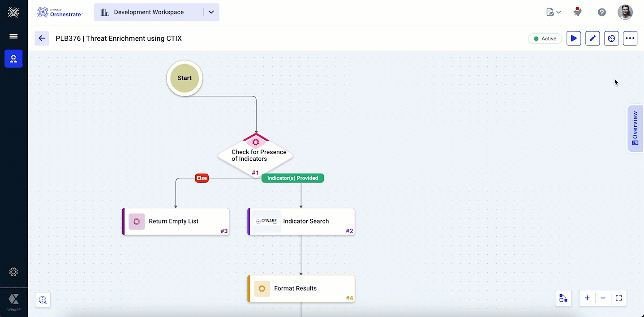Click the Active status badge
This screenshot has height=317, width=644.
[x=545, y=39]
